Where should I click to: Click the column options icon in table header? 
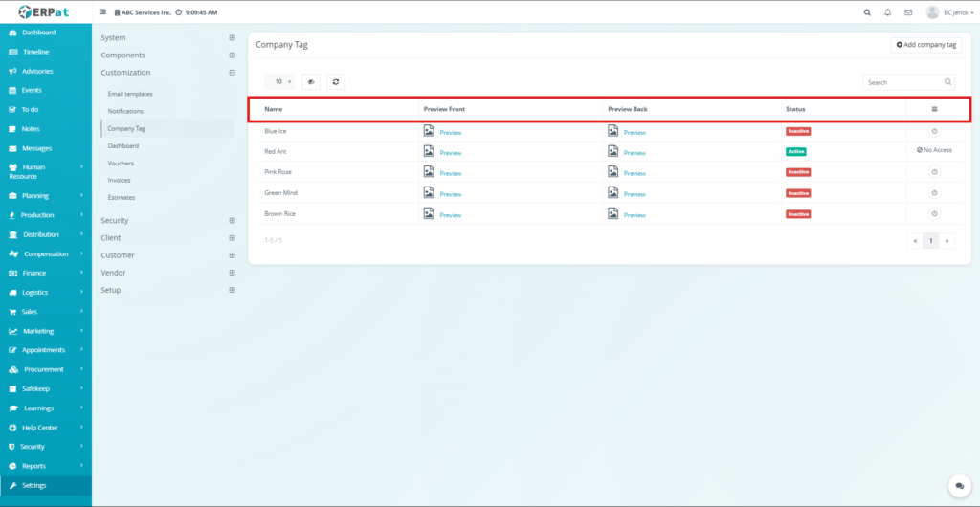[934, 109]
